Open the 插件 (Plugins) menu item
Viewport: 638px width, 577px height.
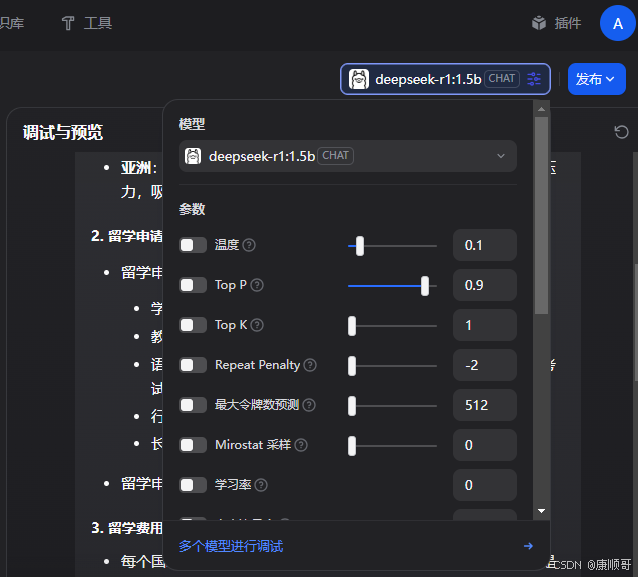(557, 23)
